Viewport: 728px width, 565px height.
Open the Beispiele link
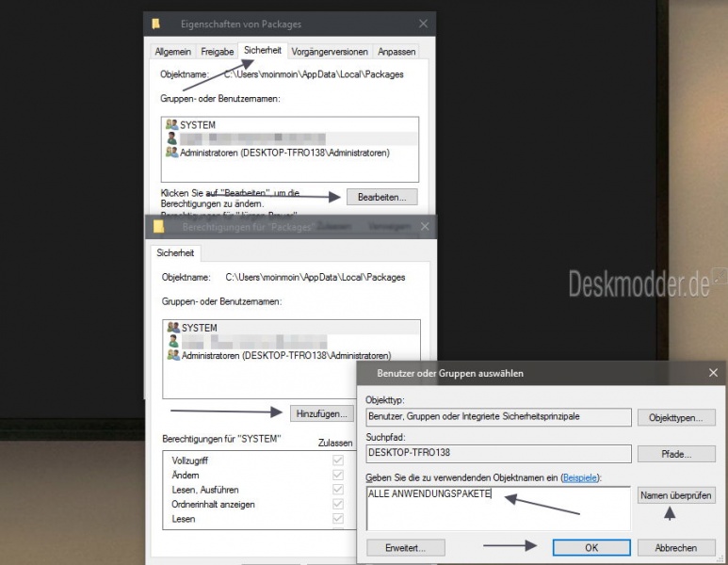(579, 477)
